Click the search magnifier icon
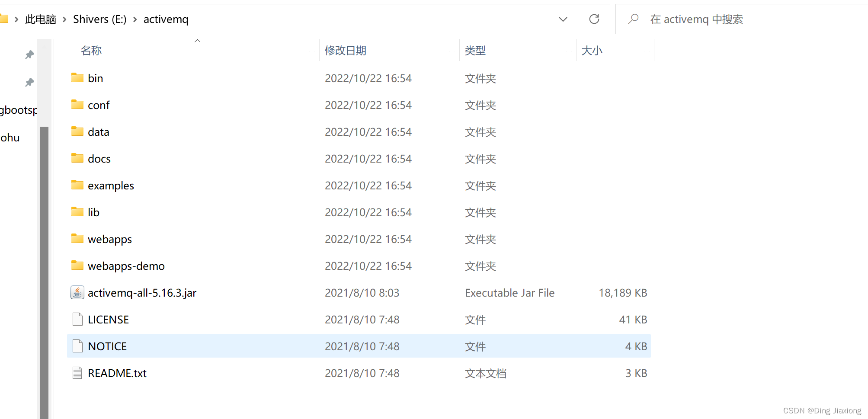 [633, 19]
